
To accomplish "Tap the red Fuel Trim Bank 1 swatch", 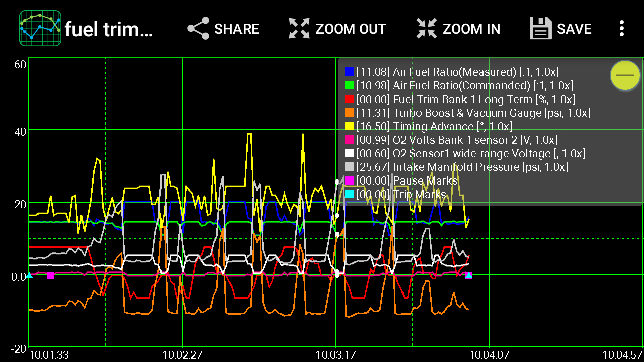I will click(x=349, y=99).
